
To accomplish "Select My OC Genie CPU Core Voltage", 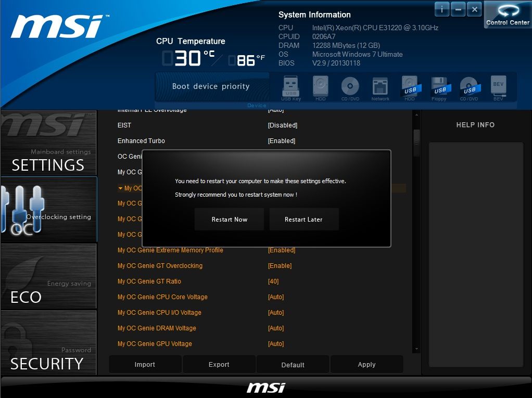I will pyautogui.click(x=162, y=297).
